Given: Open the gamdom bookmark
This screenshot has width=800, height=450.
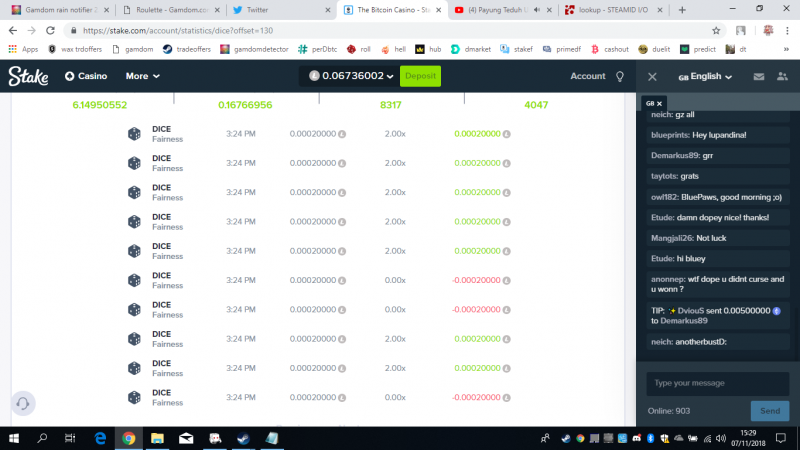Looking at the screenshot, I should pyautogui.click(x=132, y=49).
